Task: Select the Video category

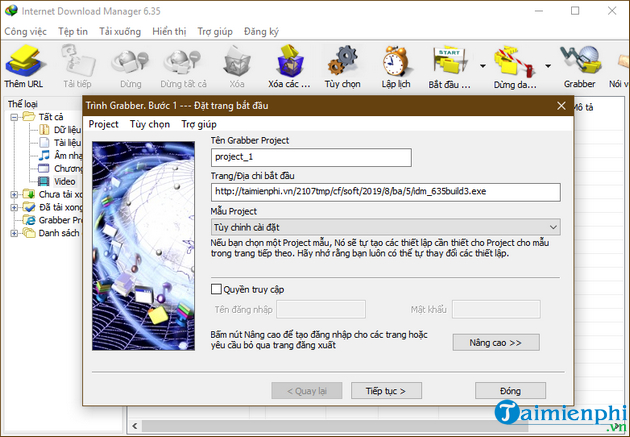Action: click(x=64, y=182)
